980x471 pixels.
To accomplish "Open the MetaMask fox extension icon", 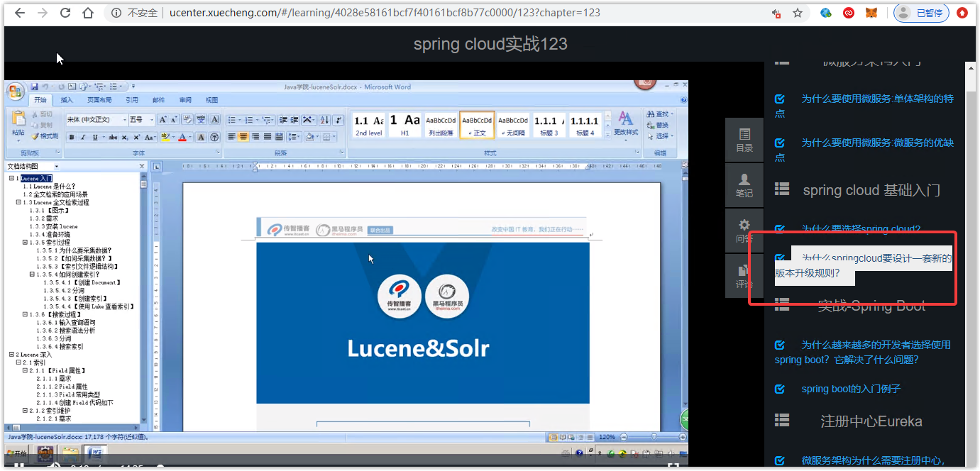I will click(871, 13).
